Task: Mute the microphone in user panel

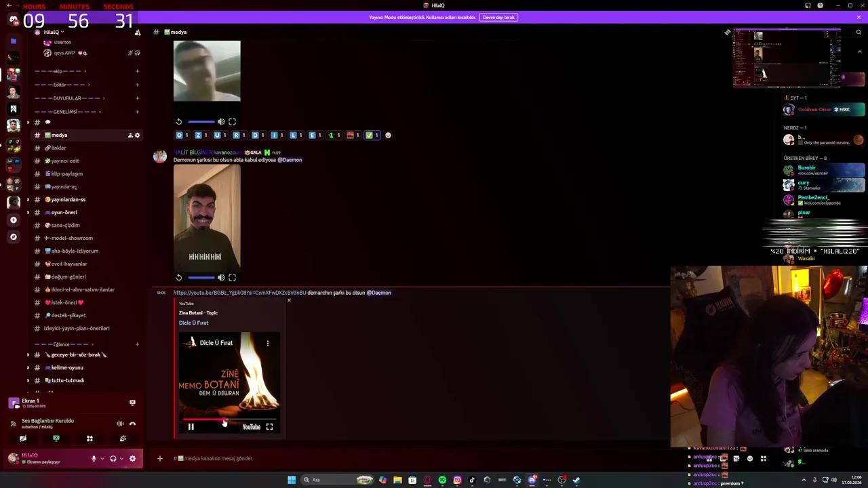Action: pyautogui.click(x=94, y=459)
